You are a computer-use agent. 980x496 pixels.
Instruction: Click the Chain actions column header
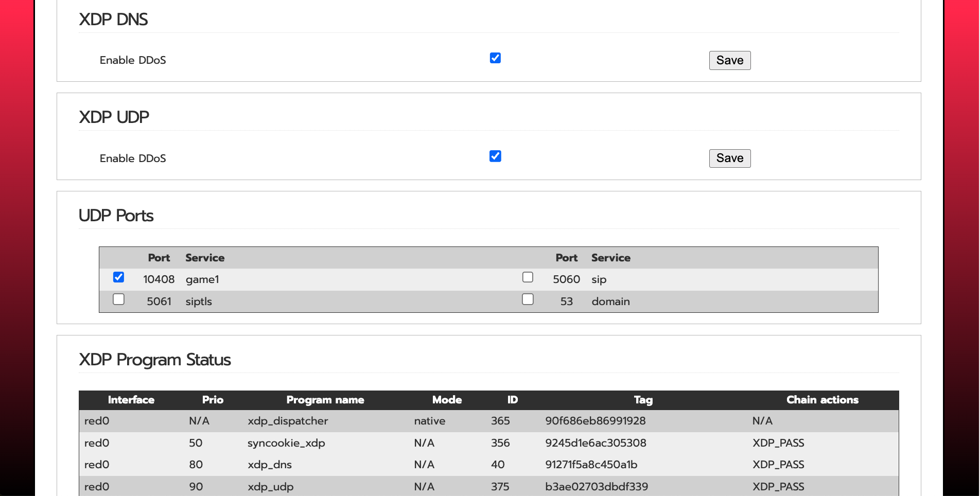point(822,400)
